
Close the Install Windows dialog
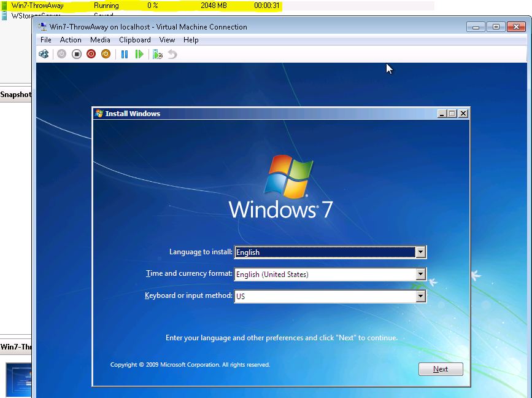[463, 114]
